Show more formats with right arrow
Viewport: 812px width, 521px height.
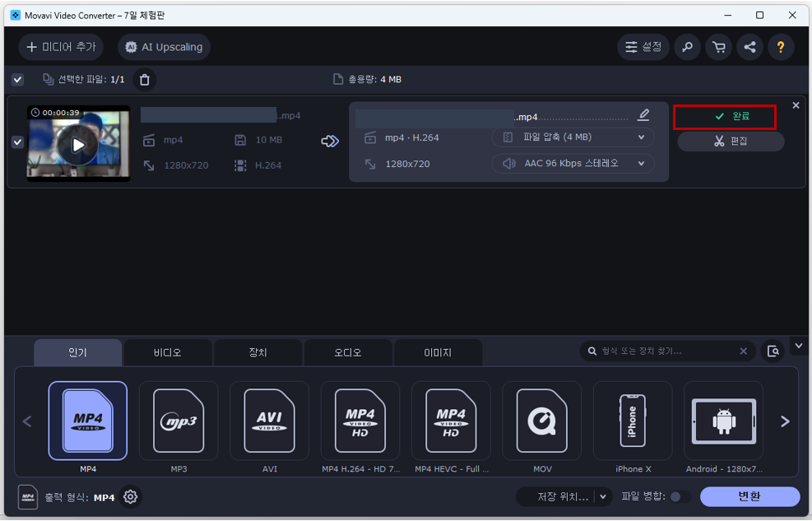(x=785, y=421)
